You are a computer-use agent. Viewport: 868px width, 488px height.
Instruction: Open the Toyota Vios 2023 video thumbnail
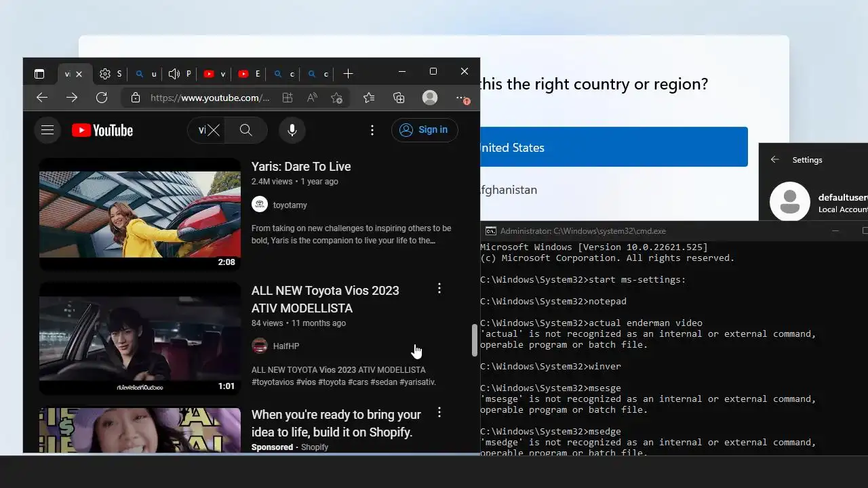tap(140, 339)
